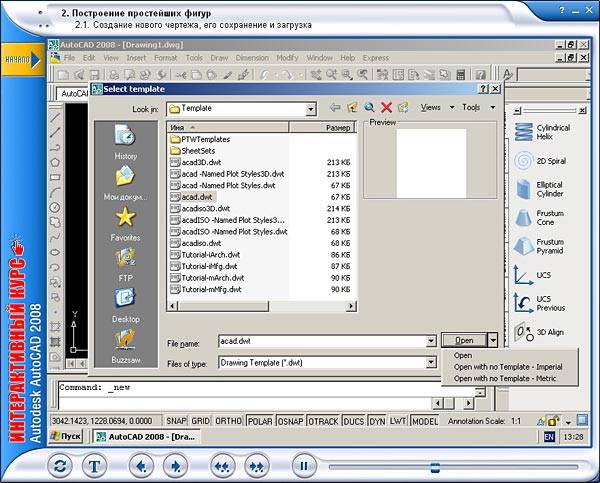Jump to next lesson double-arrow button
600x483 pixels.
[257, 466]
